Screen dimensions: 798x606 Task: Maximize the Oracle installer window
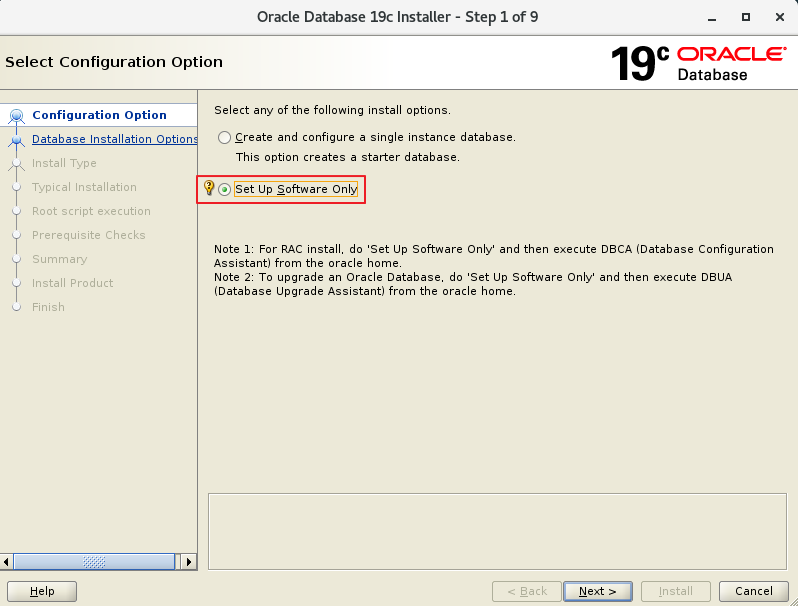(x=746, y=17)
